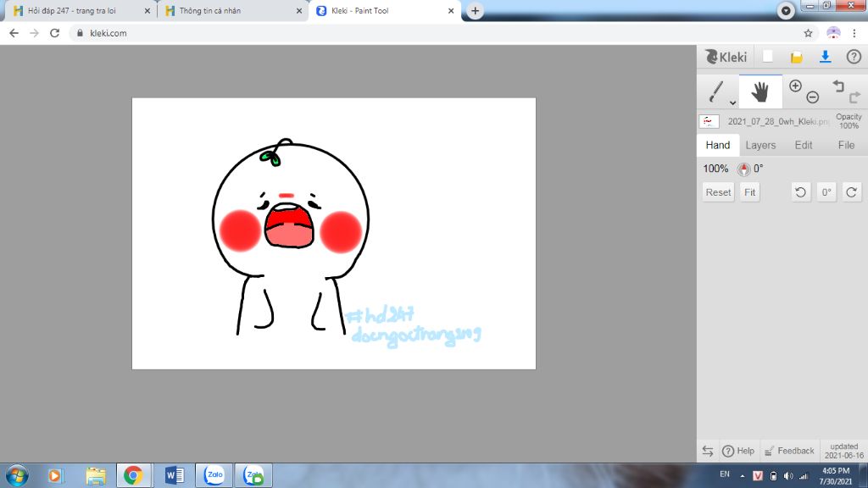Open an image via yellow folder icon
This screenshot has width=868, height=488.
click(x=796, y=57)
